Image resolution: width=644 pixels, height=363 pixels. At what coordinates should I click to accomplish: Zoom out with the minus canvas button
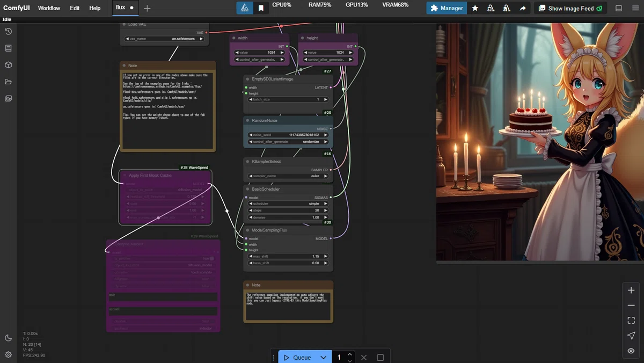[631, 305]
